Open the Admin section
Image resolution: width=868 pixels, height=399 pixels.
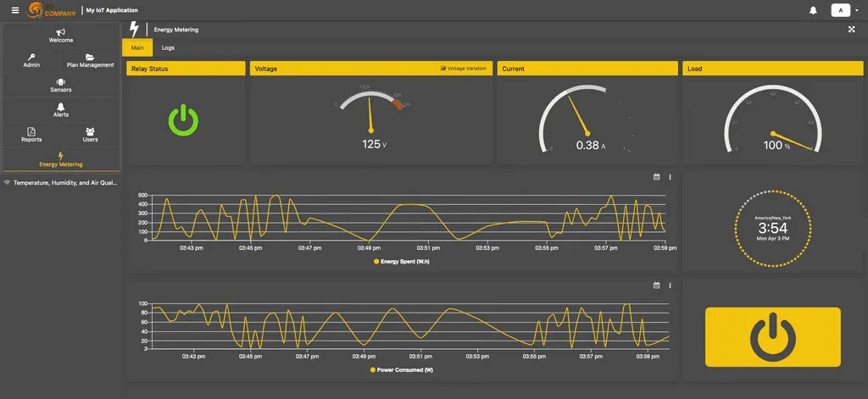(x=31, y=60)
